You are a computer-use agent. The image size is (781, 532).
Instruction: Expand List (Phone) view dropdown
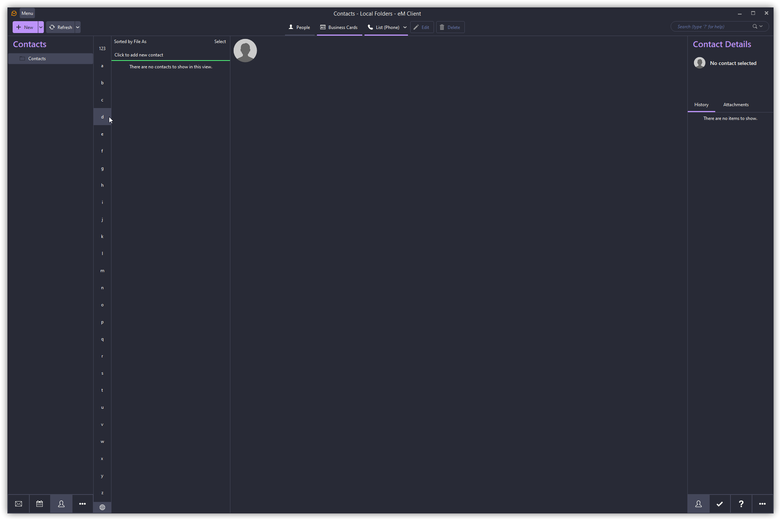405,27
